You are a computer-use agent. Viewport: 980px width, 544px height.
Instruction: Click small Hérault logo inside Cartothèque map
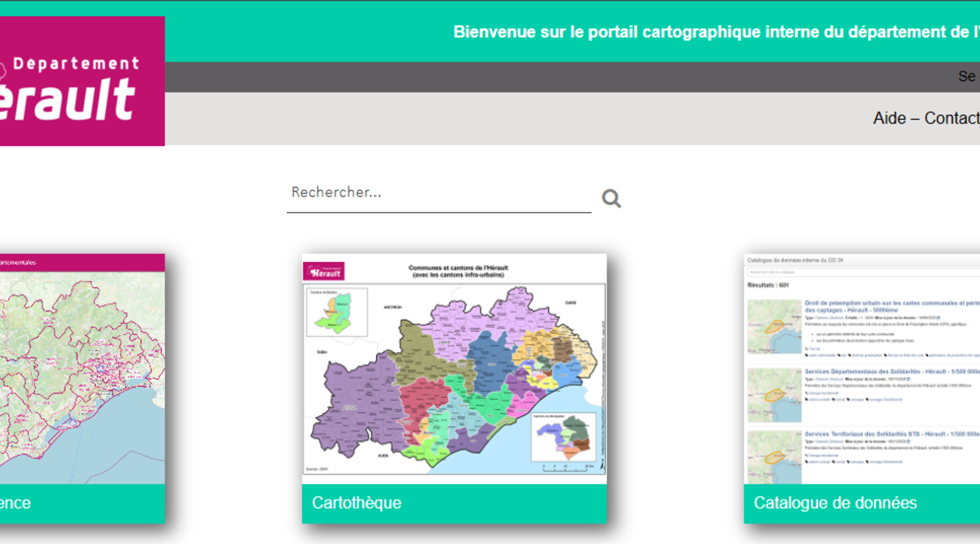tap(324, 271)
